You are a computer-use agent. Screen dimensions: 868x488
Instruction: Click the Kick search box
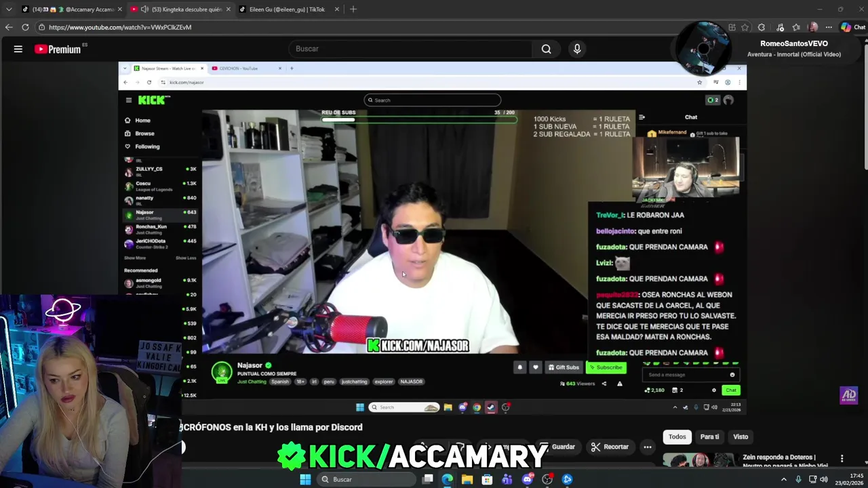pos(433,100)
